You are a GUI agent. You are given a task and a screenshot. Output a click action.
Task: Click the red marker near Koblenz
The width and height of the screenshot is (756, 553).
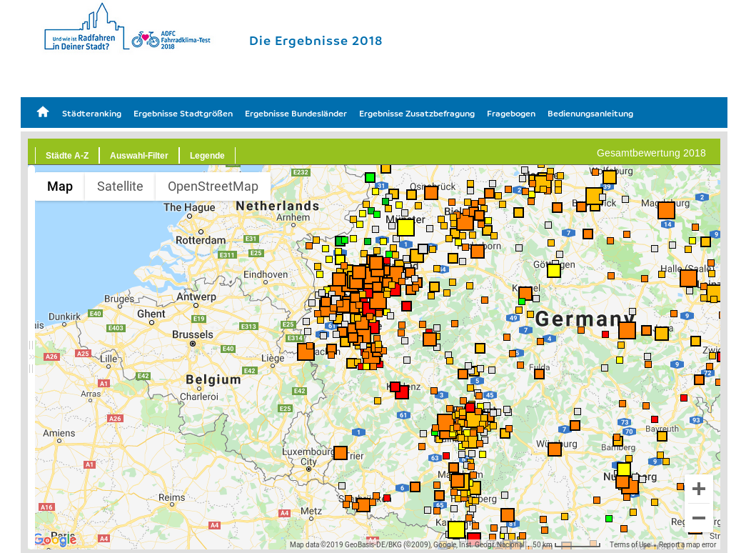(x=401, y=392)
